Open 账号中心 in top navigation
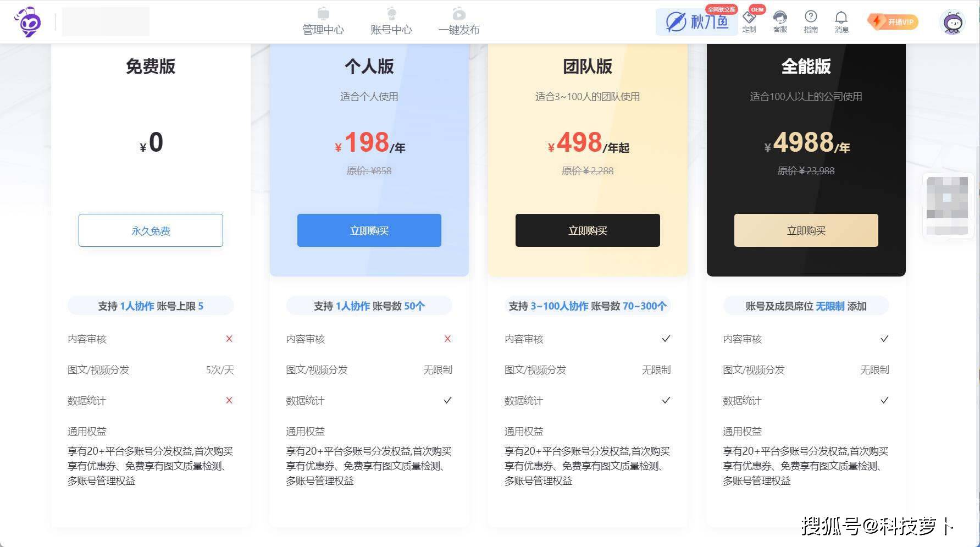Image resolution: width=980 pixels, height=547 pixels. click(391, 21)
